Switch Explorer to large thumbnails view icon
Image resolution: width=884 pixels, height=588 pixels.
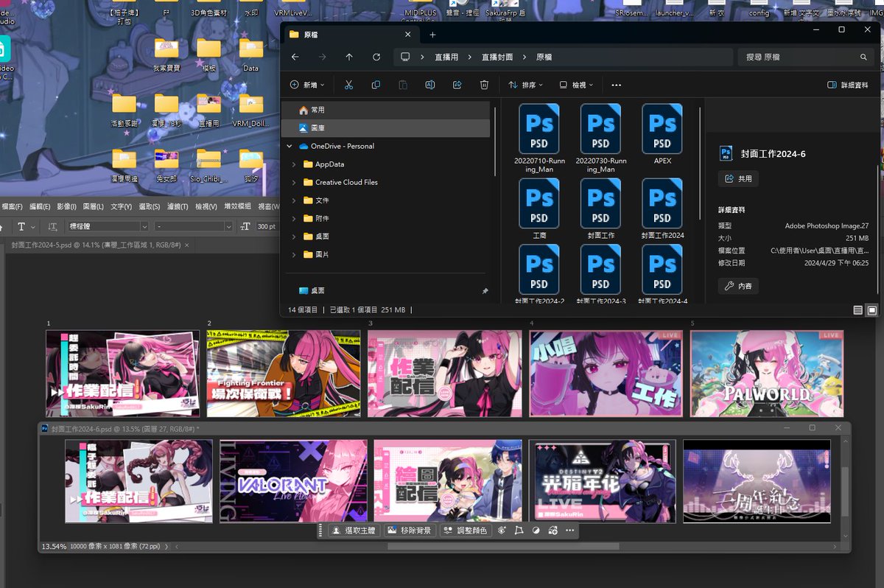pos(871,310)
